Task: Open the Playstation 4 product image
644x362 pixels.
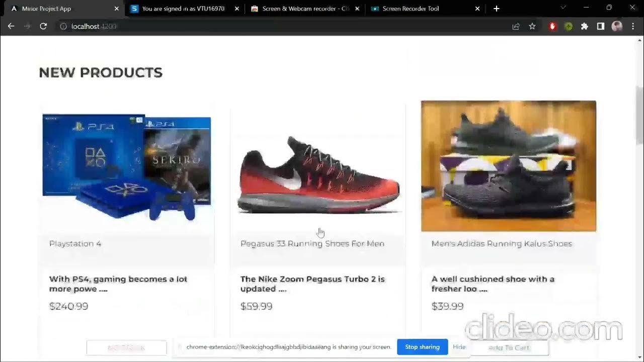Action: 126,167
